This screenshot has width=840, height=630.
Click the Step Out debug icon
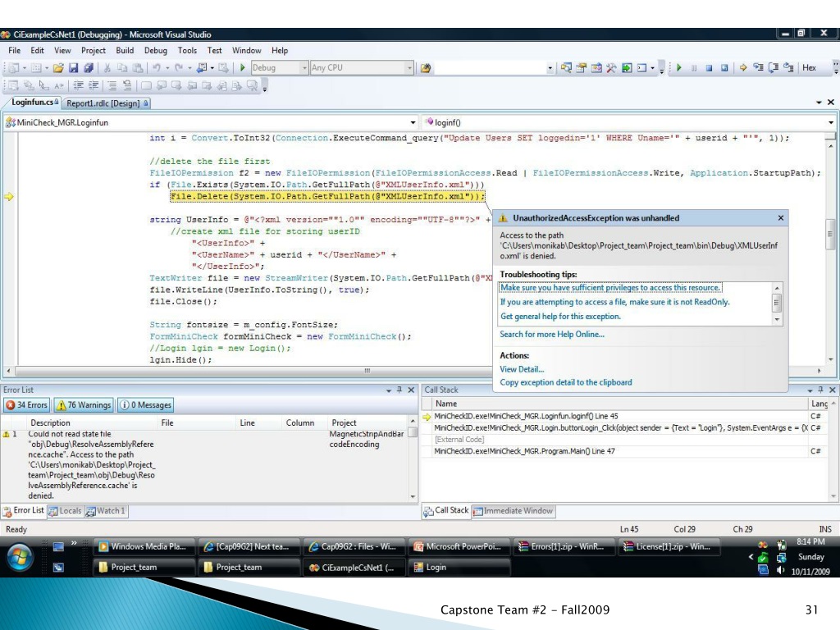click(x=788, y=68)
